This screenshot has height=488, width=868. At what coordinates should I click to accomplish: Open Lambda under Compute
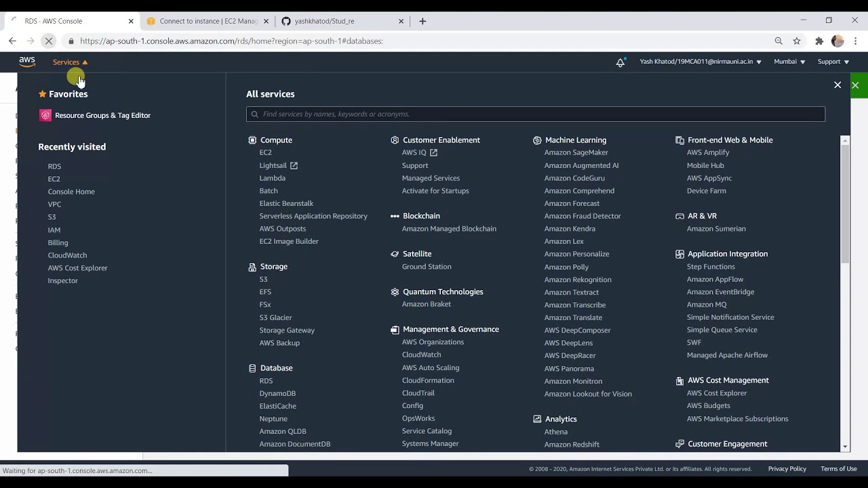pyautogui.click(x=272, y=178)
